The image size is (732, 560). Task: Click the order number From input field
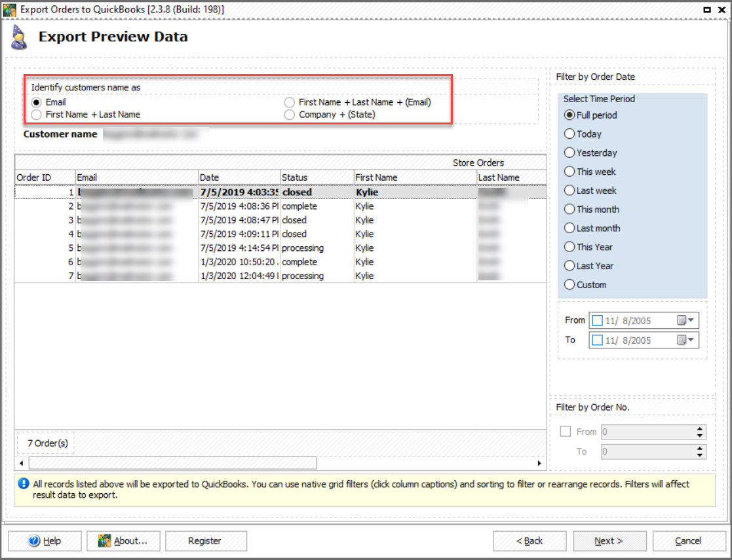(x=647, y=432)
